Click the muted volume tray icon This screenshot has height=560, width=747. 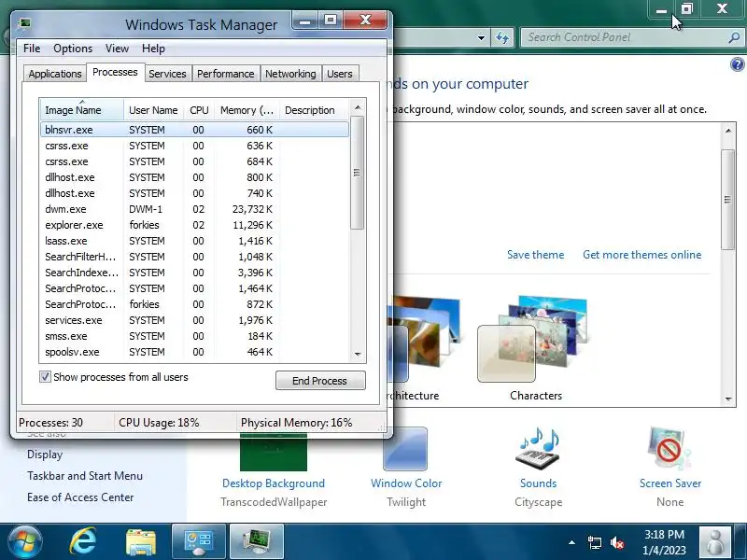click(617, 542)
